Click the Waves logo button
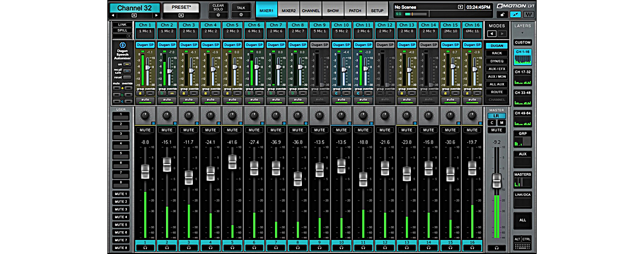The height and width of the screenshot is (254, 644). (x=528, y=15)
